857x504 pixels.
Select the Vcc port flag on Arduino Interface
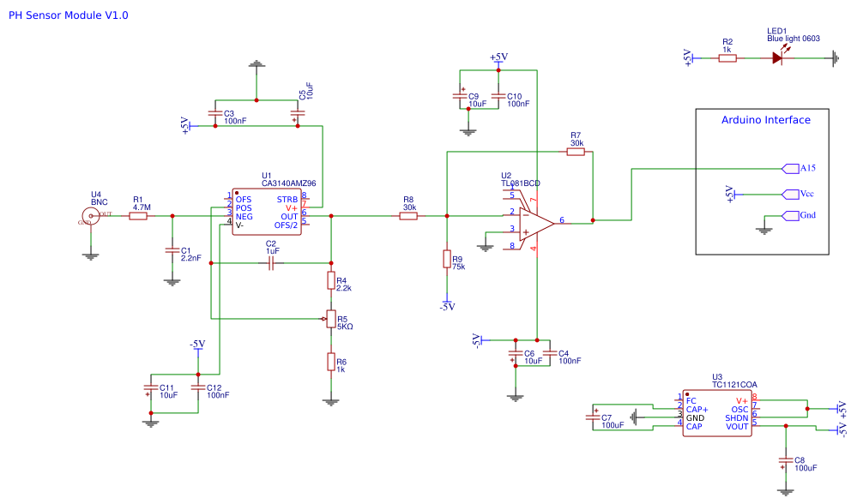pos(792,193)
